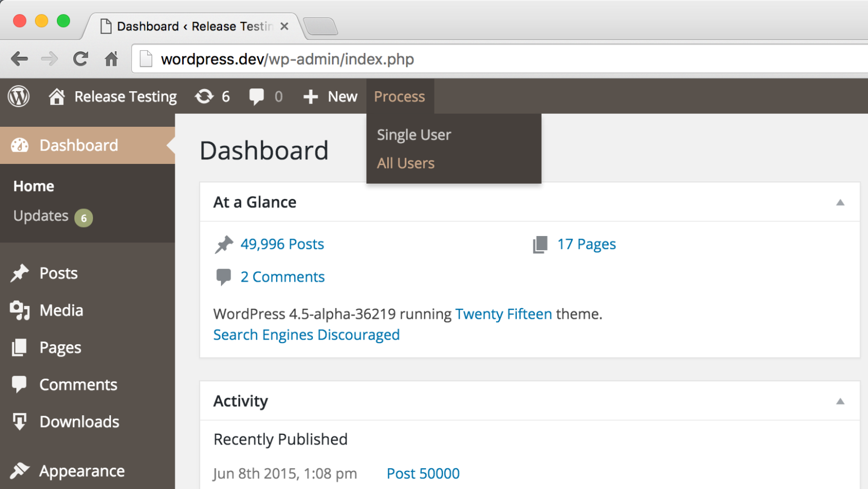Click the 6 updates badge in the sidebar
Viewport: 868px width, 489px height.
tap(83, 217)
